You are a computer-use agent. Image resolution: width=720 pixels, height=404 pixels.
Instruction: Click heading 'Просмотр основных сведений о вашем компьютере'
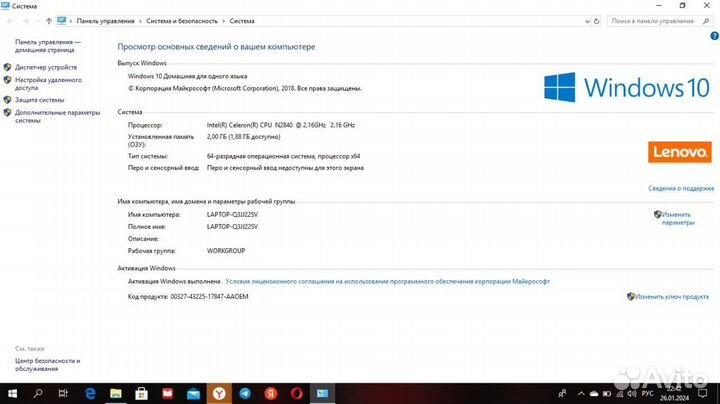[x=216, y=47]
